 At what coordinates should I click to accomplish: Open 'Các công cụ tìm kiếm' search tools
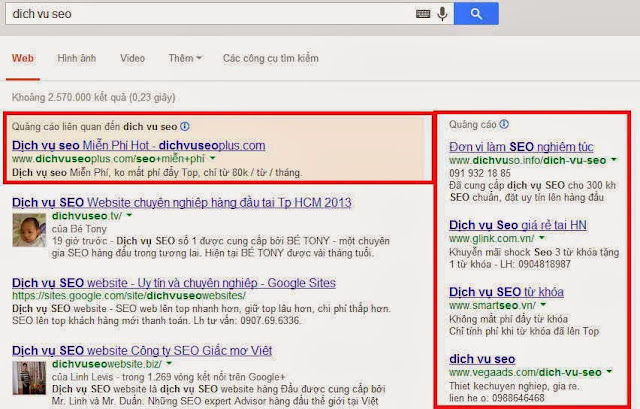[x=271, y=58]
